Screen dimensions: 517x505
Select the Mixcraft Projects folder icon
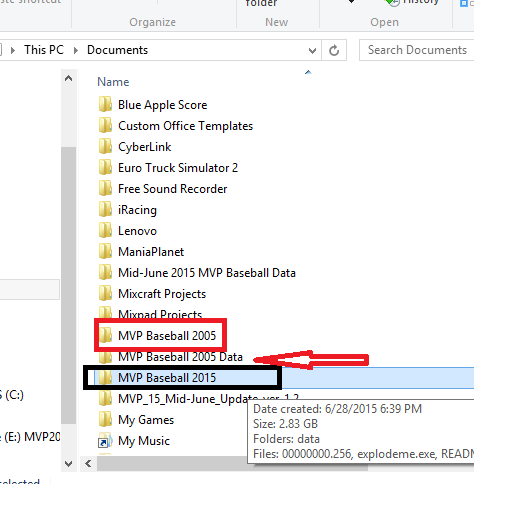[106, 294]
